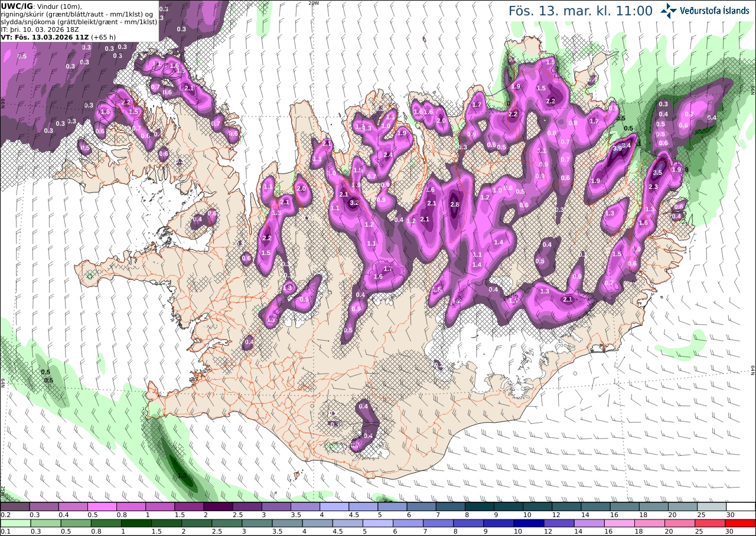Click the 2.3 precipitation value in east Iceland
Viewport: 756px width, 536px height.
coord(653,187)
